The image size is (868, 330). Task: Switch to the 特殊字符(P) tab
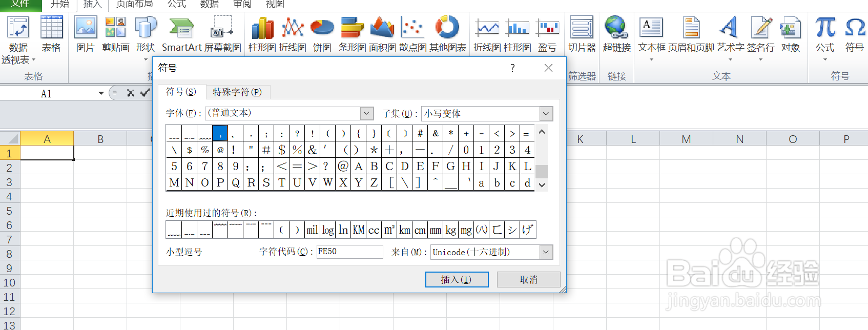[x=237, y=92]
